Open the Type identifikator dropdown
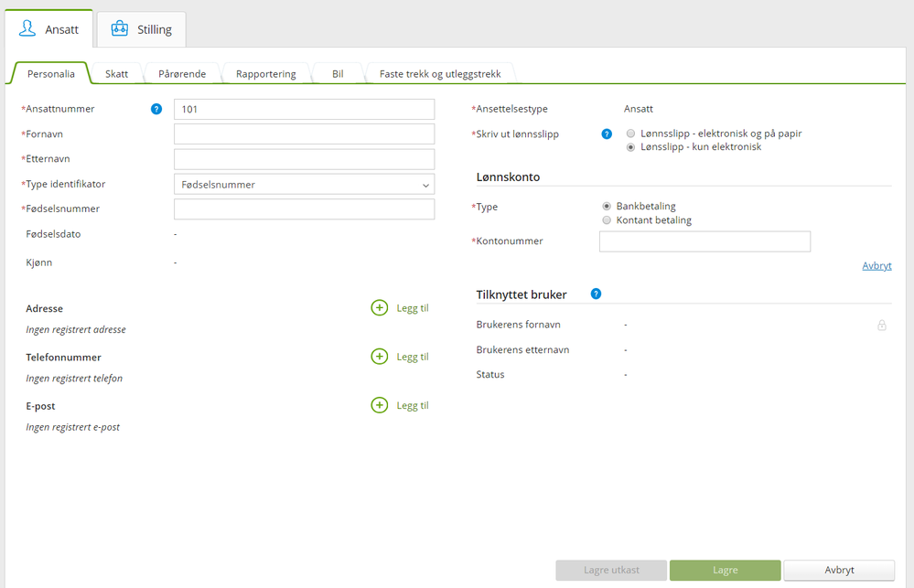914x588 pixels. pyautogui.click(x=304, y=185)
